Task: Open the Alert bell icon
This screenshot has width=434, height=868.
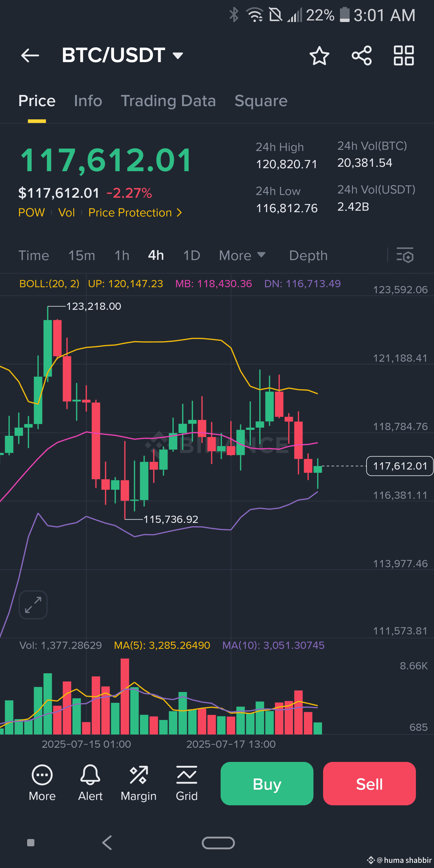Action: [90, 774]
